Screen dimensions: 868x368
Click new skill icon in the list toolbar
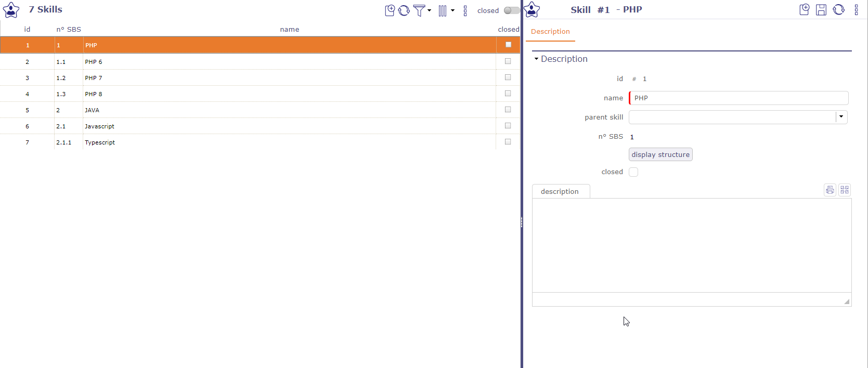click(x=390, y=10)
